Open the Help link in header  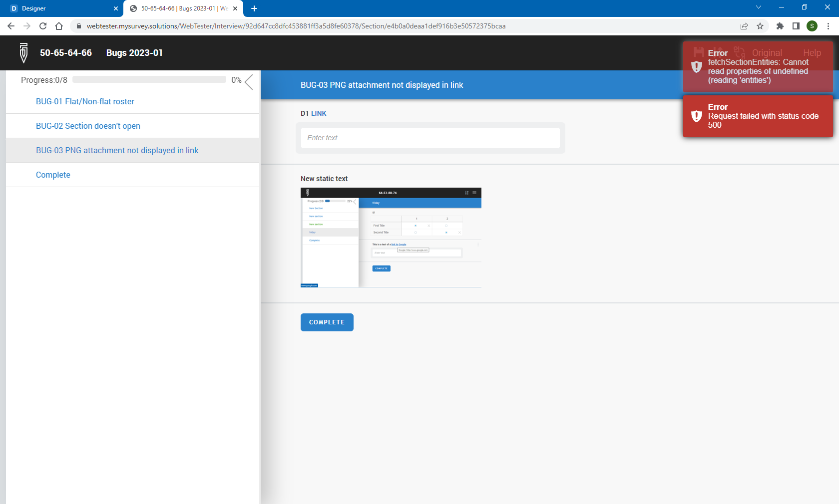(x=812, y=52)
